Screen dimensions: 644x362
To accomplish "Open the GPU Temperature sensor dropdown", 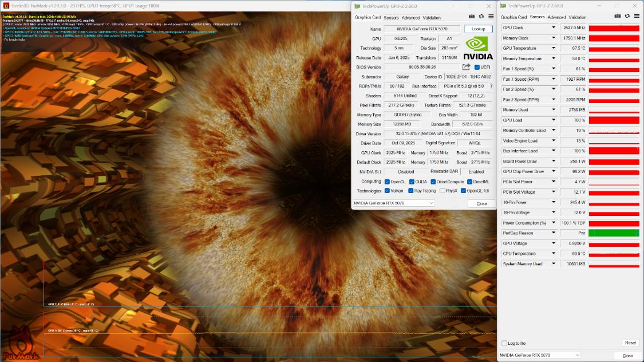I will pyautogui.click(x=554, y=48).
